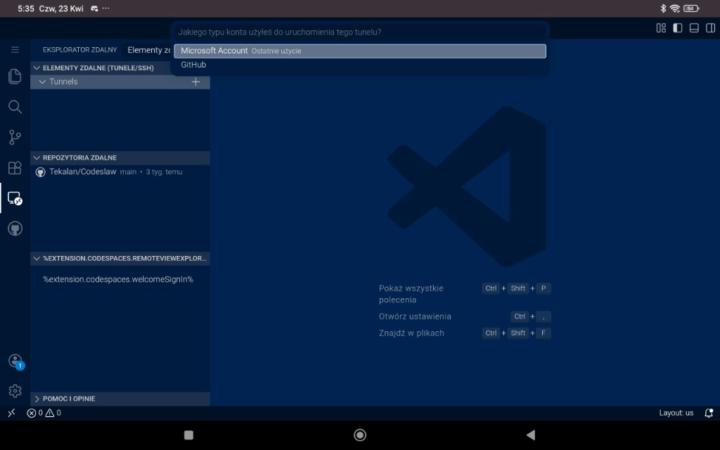
Task: Toggle secondary side bar visibility
Action: click(x=710, y=28)
